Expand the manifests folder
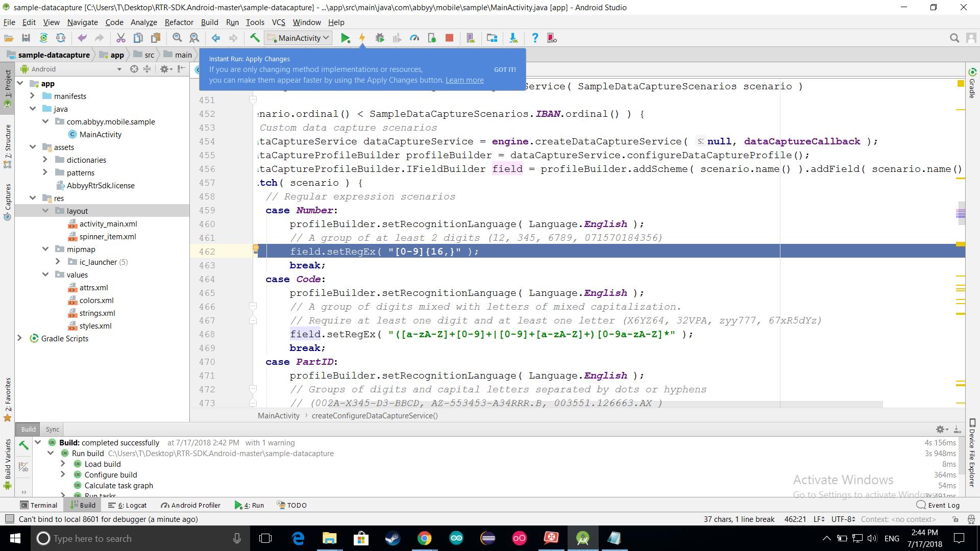 [x=32, y=96]
